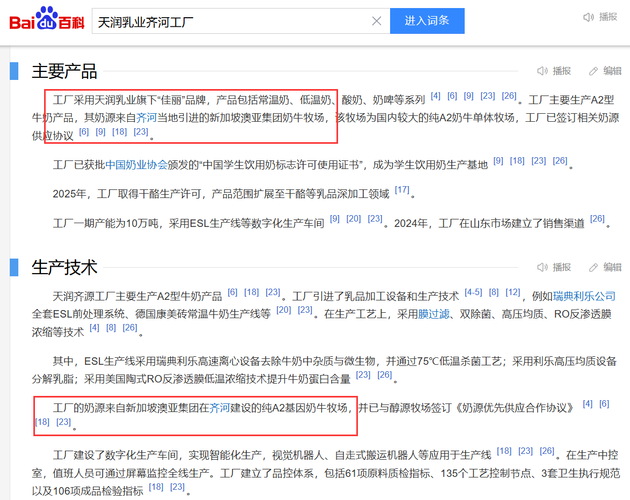The image size is (630, 500).
Task: Click the 进入词条 button
Action: pyautogui.click(x=427, y=21)
